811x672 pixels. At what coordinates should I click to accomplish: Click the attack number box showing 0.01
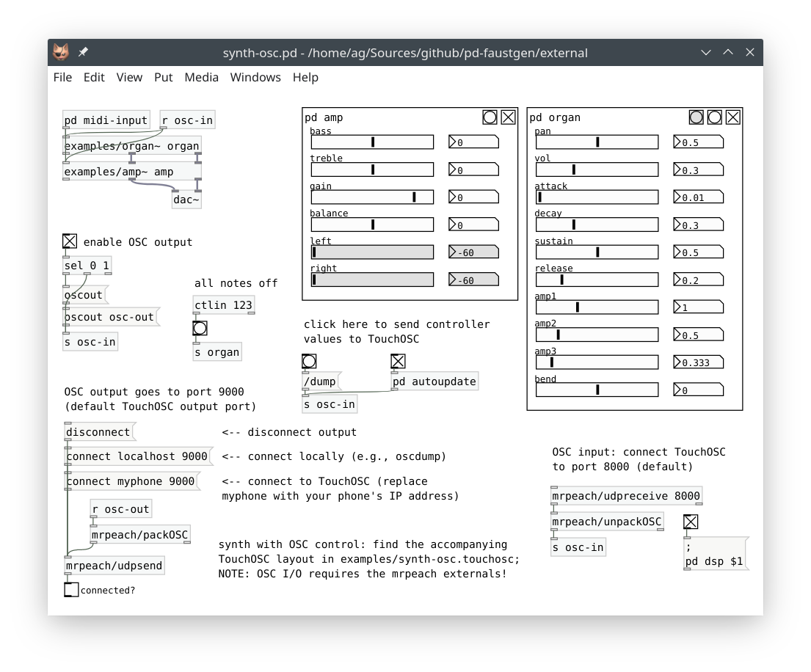click(698, 197)
